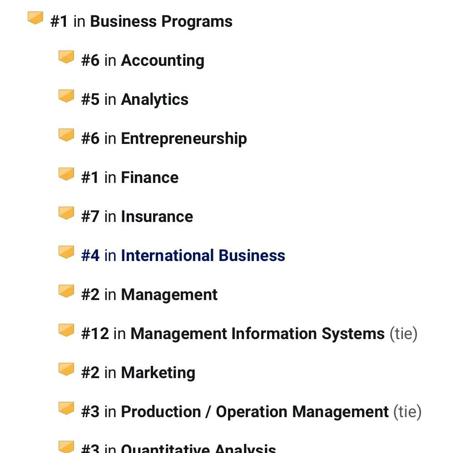Image resolution: width=476 pixels, height=453 pixels.
Task: Select the #6 in Accounting ranking
Action: pos(143,60)
